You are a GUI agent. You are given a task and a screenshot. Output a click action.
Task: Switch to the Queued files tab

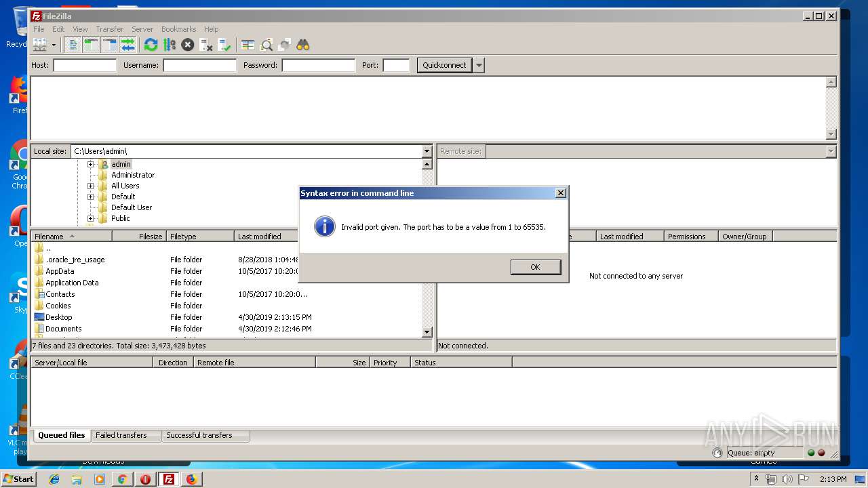62,435
